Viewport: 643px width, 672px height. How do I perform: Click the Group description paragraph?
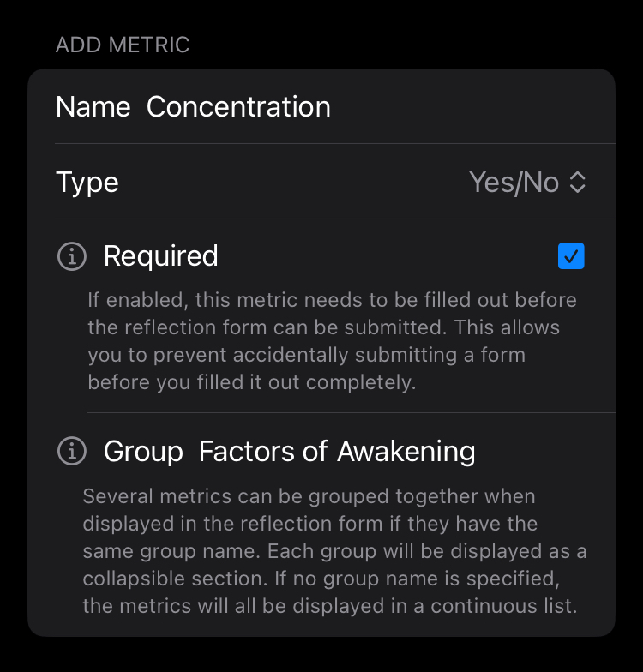(333, 551)
